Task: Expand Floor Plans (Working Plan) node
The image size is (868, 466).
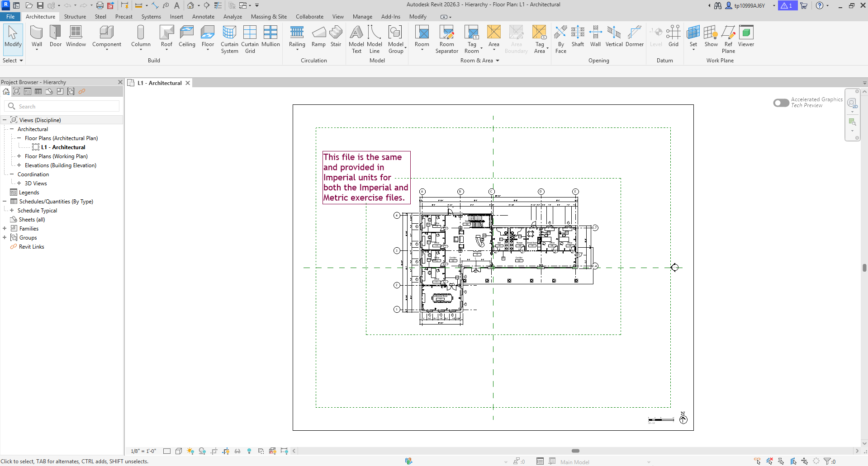Action: pyautogui.click(x=19, y=156)
